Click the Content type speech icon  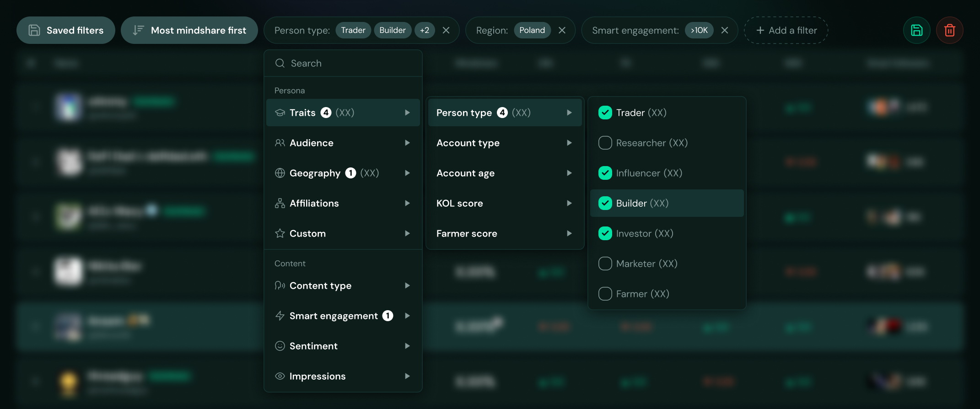(280, 285)
